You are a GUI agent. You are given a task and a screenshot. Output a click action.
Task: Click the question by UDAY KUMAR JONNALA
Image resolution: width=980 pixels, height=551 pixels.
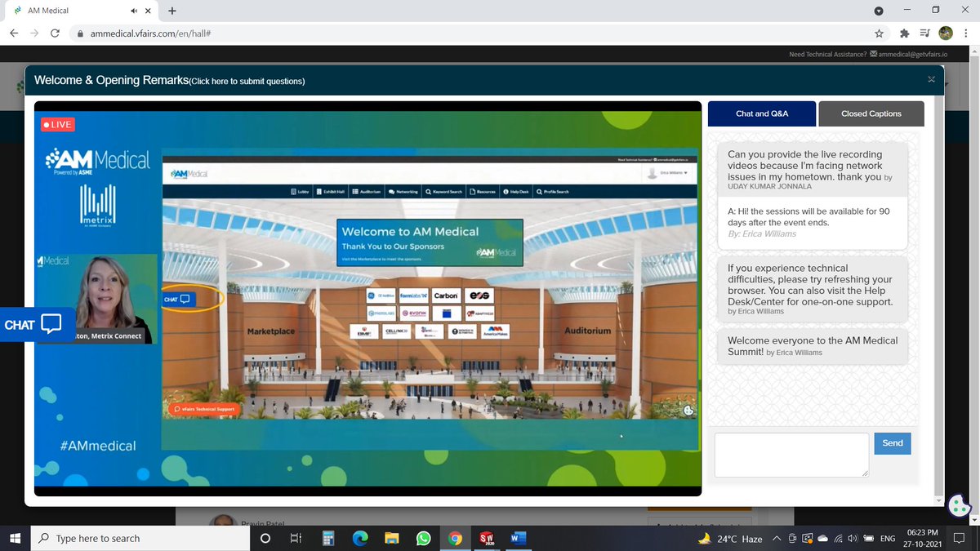812,169
